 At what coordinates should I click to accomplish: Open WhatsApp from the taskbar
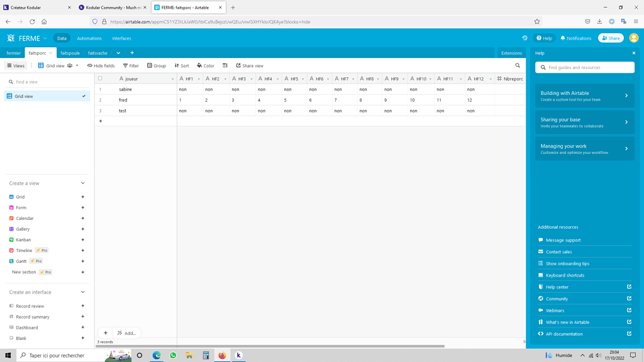(173, 355)
